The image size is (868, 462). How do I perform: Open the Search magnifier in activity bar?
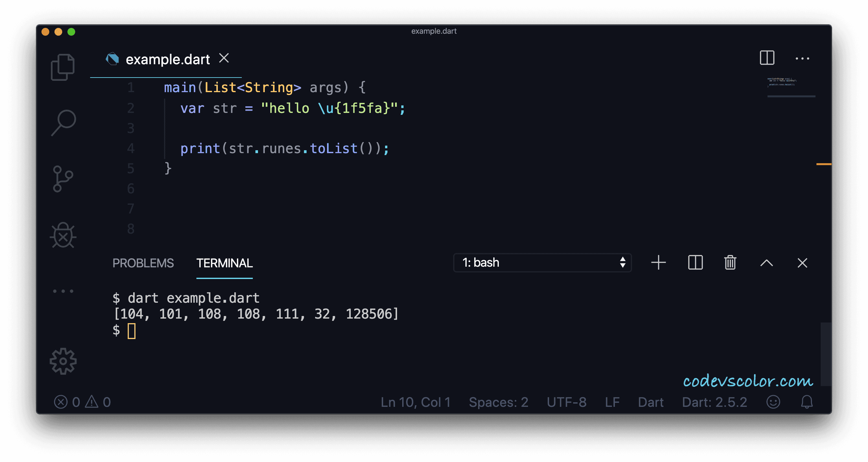coord(64,122)
